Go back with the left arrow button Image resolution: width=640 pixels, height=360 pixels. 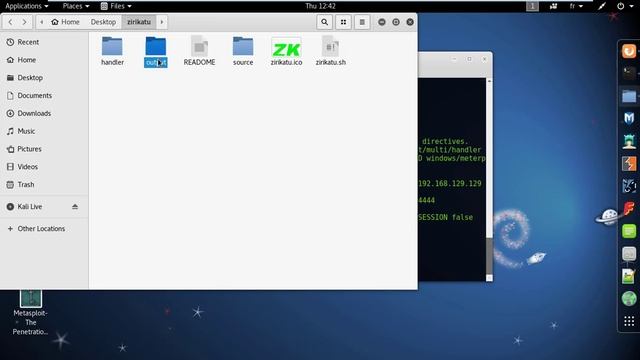[10, 22]
